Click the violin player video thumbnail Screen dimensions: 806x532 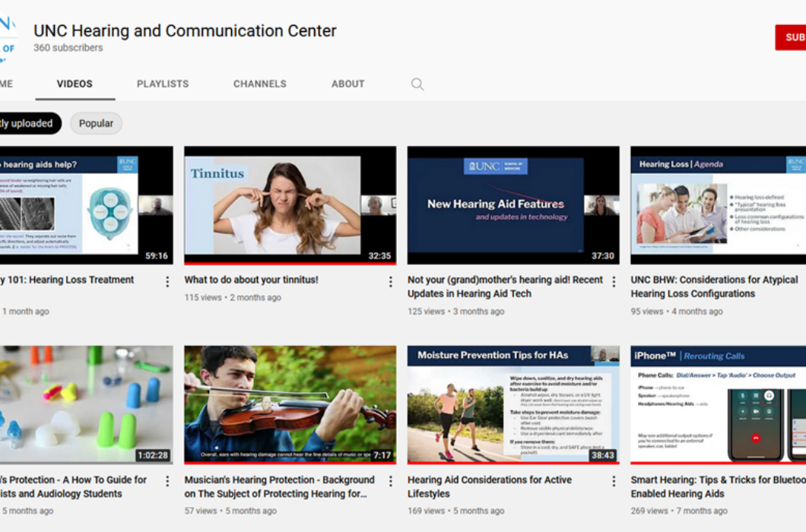click(x=290, y=404)
